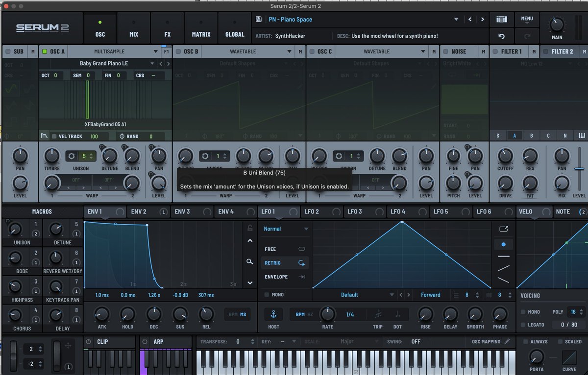Select the LFO FREE trigger mode

[285, 249]
